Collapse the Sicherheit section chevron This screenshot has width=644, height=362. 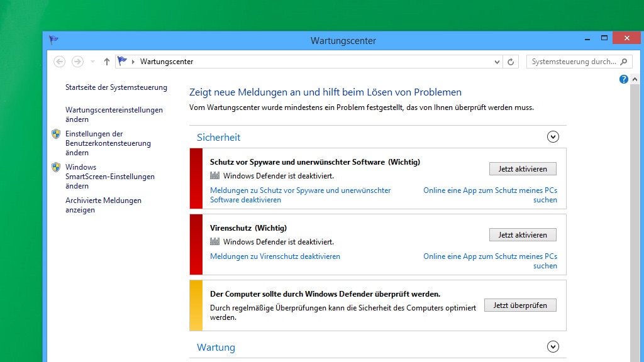click(x=553, y=136)
